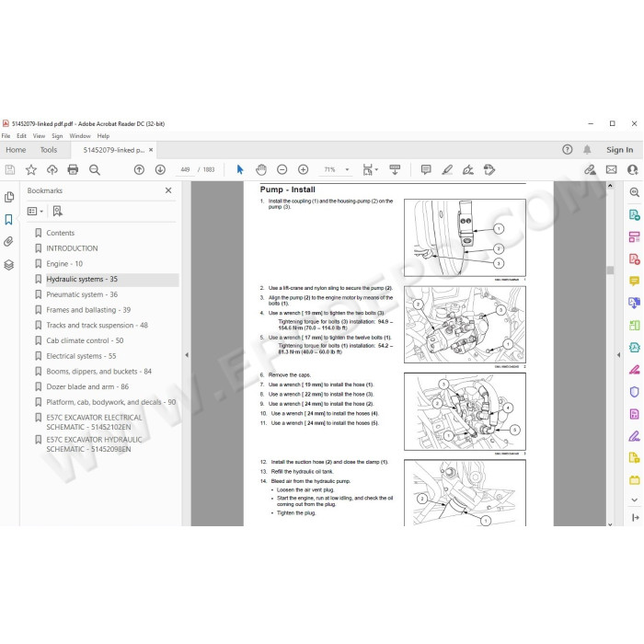The width and height of the screenshot is (644, 644).
Task: Expand more tools with the chevron down
Action: 635,500
